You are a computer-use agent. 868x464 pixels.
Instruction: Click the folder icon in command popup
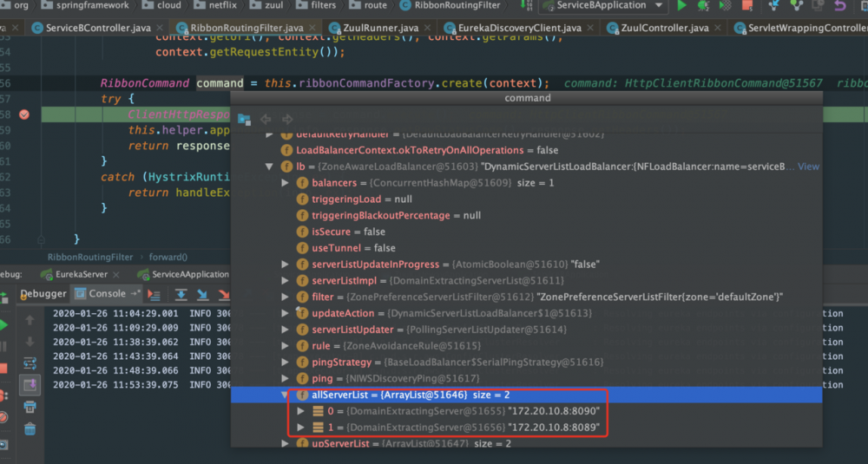pos(244,119)
